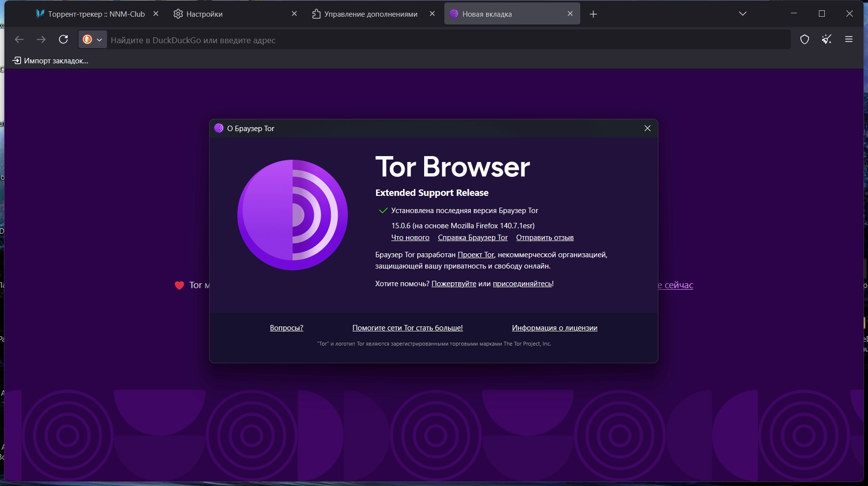Click the Tor Browser version text 15.0.6
This screenshot has width=868, height=486.
tap(463, 226)
